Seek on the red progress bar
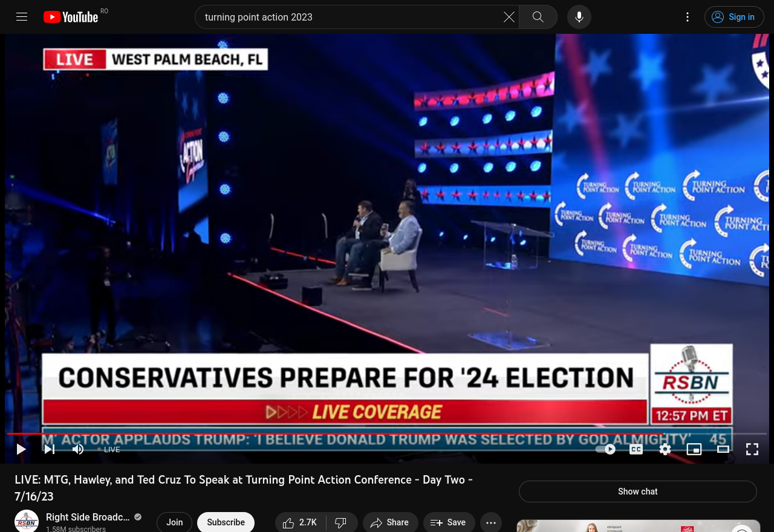Viewport: 774px width, 532px height. (x=387, y=433)
